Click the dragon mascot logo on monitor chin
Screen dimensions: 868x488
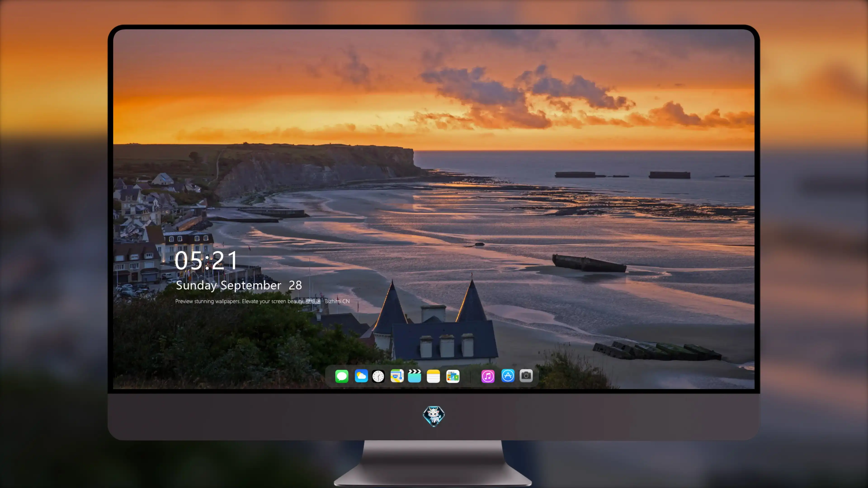click(434, 416)
